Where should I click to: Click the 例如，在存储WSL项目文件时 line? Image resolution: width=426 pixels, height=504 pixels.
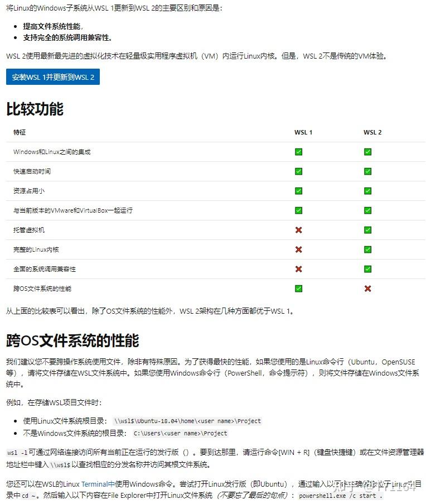(54, 402)
